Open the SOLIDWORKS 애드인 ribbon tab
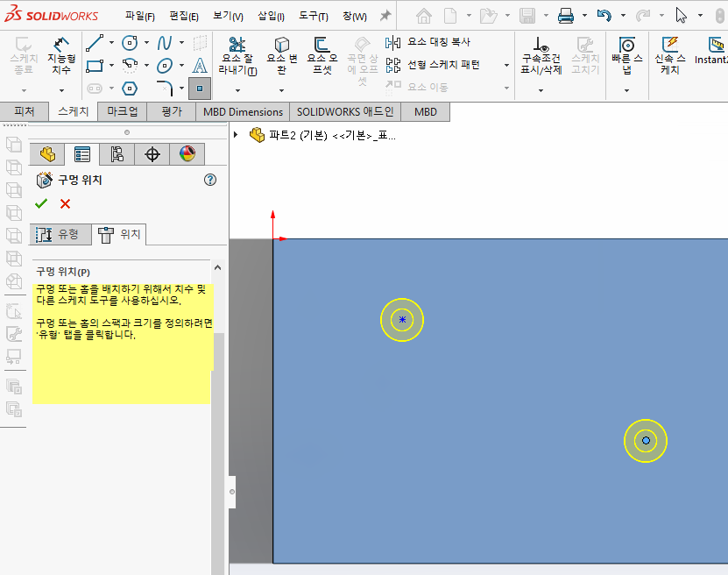The image size is (728, 575). (x=345, y=111)
